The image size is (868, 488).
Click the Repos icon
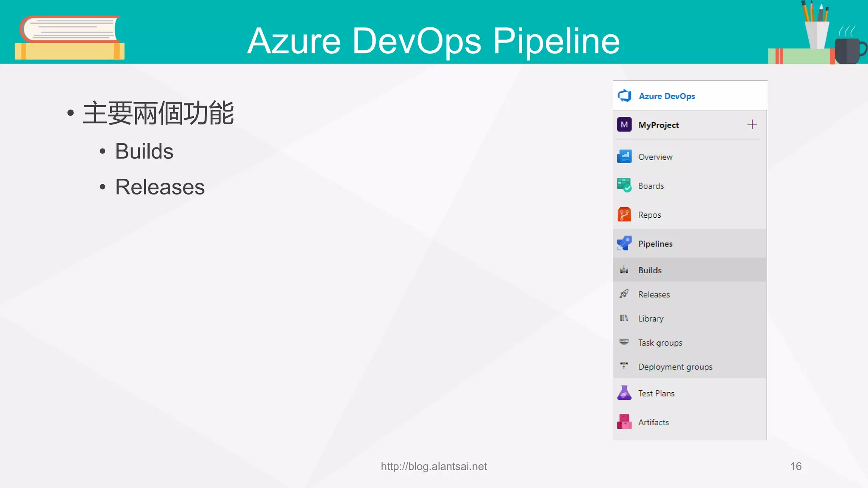624,214
